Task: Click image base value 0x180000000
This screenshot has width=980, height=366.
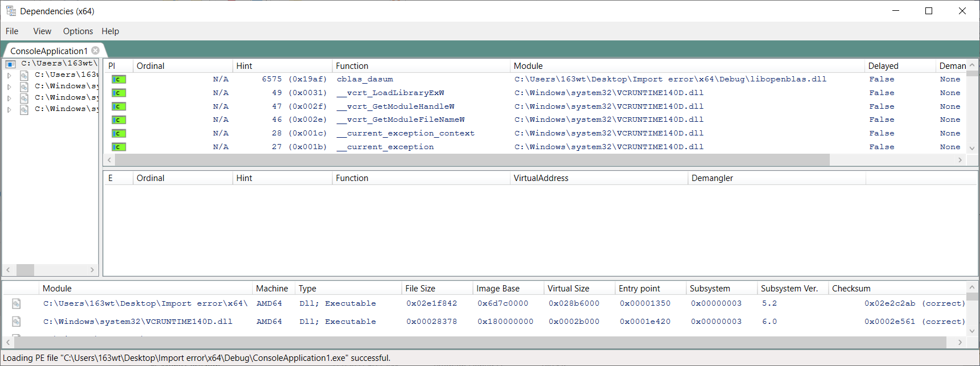Action: (x=505, y=322)
